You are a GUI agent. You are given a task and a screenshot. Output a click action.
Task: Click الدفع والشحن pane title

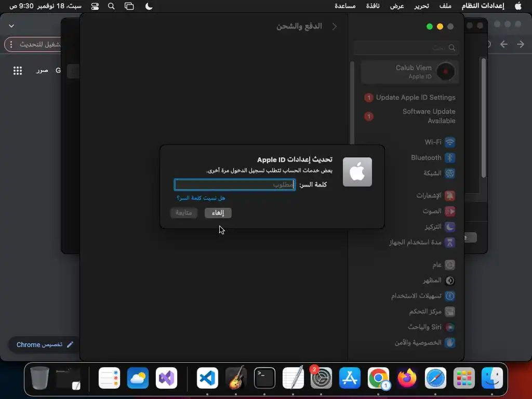point(299,26)
